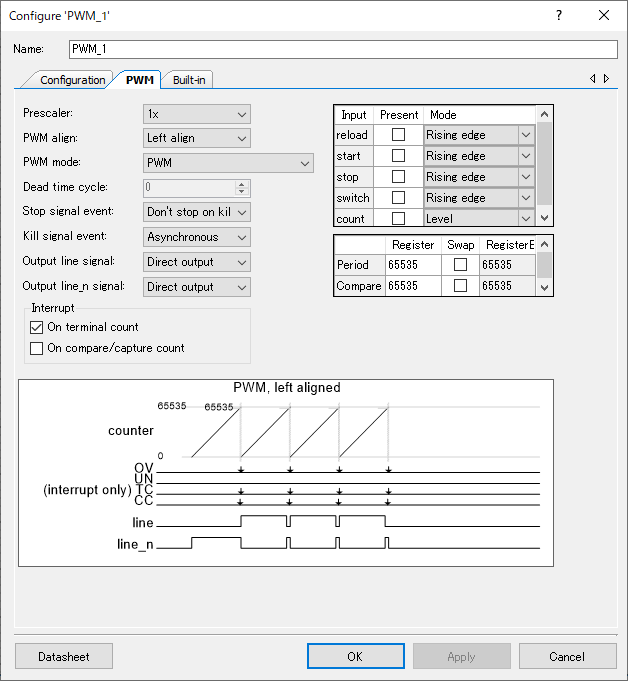The image size is (628, 681).
Task: Decrease dead time cycle value
Action: [242, 192]
